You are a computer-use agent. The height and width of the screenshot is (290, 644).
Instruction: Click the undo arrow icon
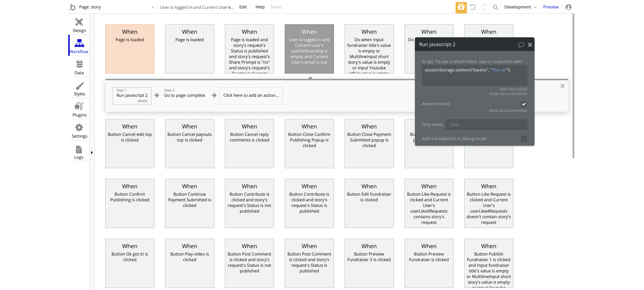[473, 7]
